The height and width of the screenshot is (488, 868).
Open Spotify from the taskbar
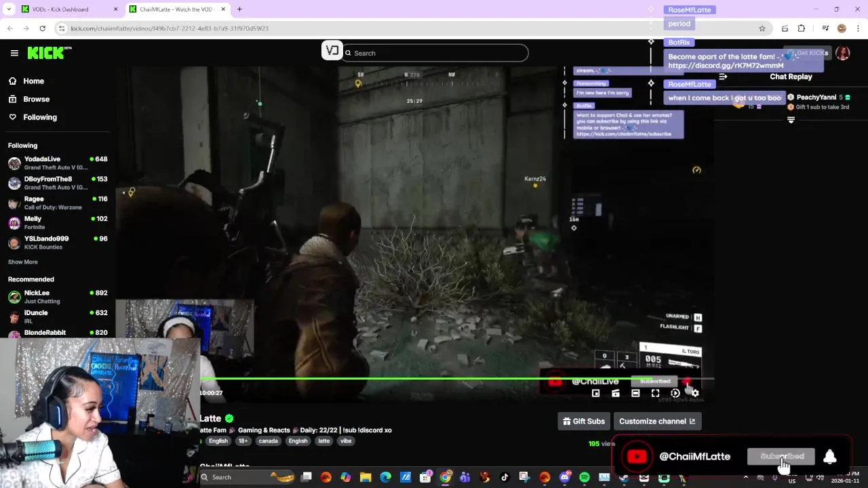pyautogui.click(x=585, y=477)
